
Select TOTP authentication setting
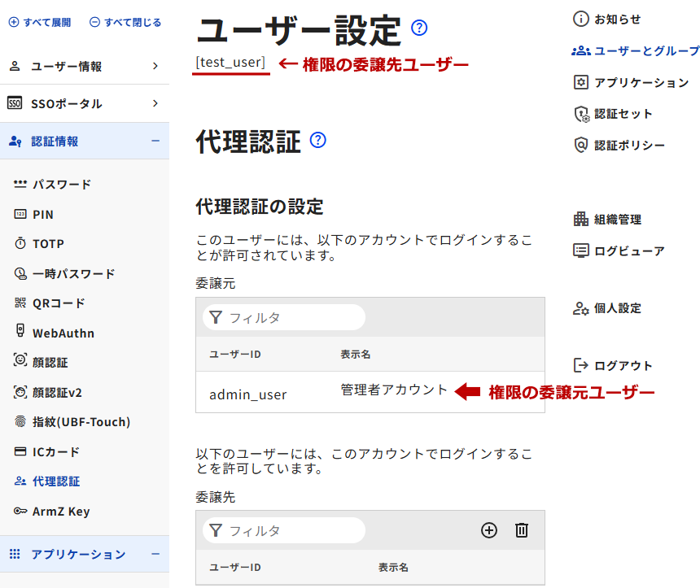point(48,244)
